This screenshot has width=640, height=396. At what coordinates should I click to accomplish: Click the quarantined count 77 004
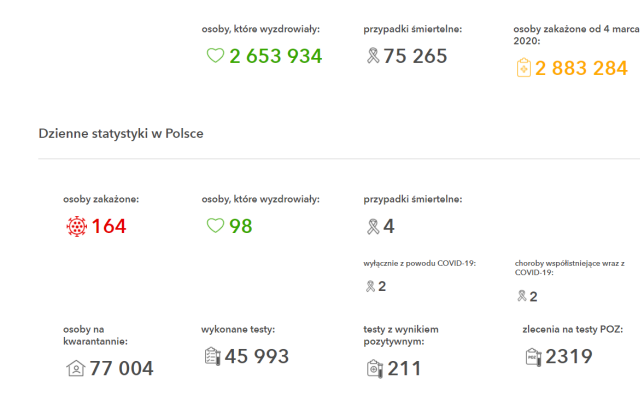pos(122,368)
